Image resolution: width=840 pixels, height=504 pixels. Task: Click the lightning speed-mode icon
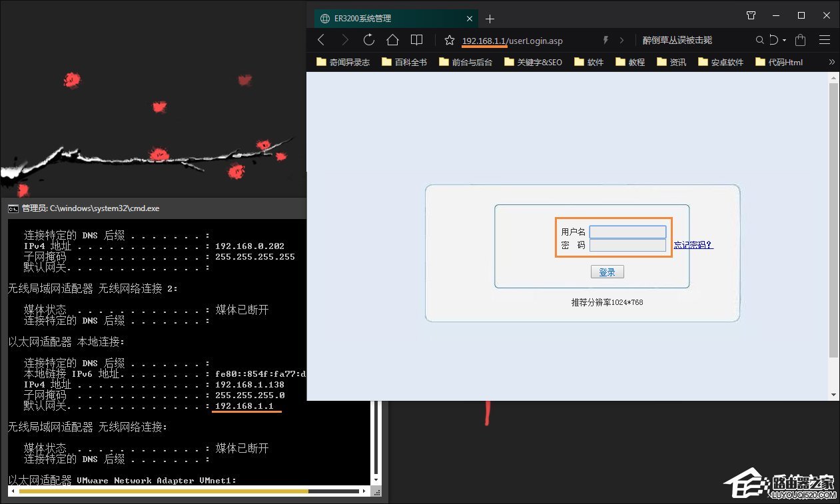pyautogui.click(x=605, y=40)
